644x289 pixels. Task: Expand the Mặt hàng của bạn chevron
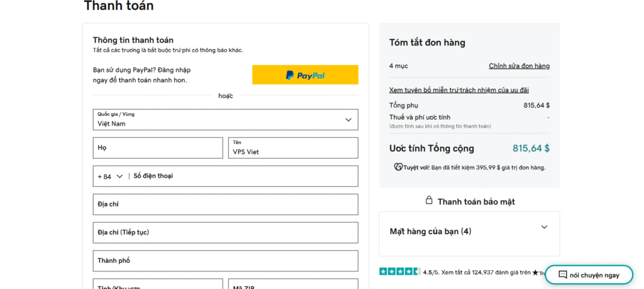544,227
